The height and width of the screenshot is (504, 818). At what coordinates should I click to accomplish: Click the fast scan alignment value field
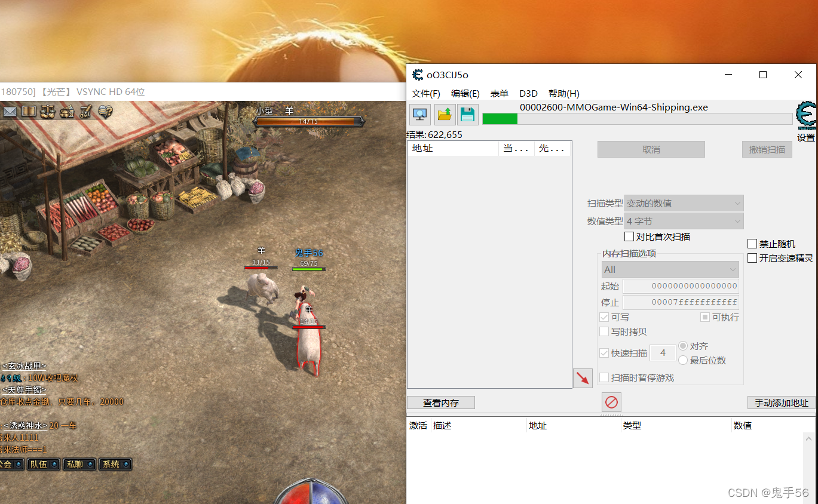663,353
